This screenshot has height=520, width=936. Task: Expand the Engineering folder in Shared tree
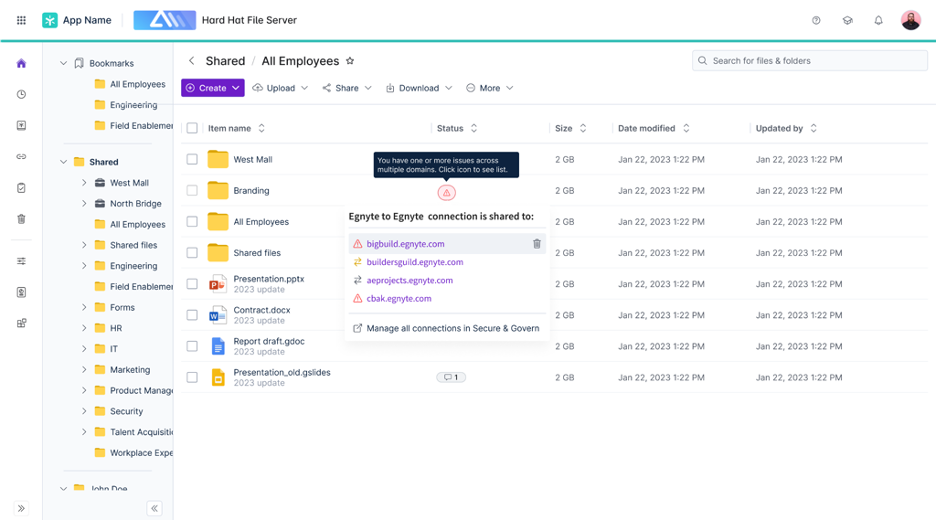click(84, 266)
